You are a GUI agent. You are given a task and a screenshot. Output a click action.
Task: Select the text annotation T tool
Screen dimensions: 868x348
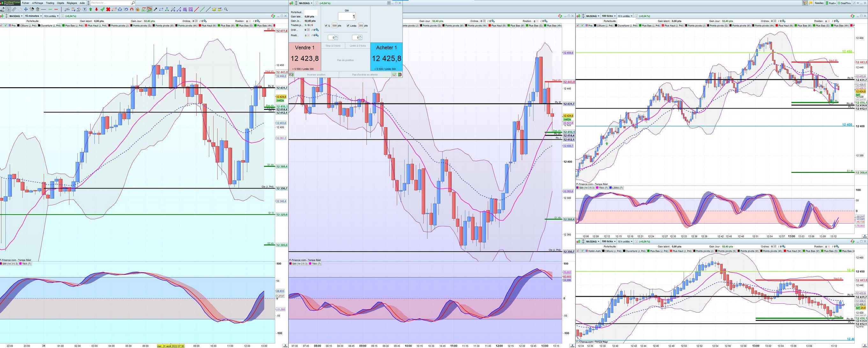coord(85,10)
